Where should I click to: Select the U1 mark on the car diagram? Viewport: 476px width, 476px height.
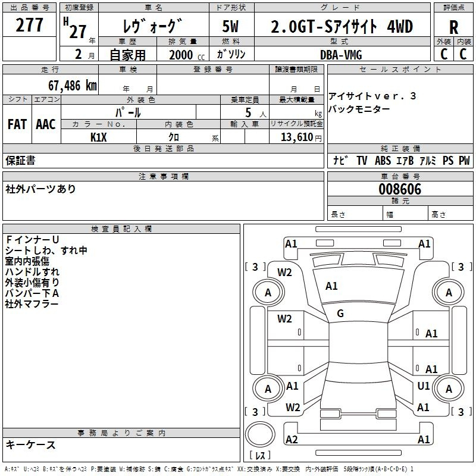pyautogui.click(x=424, y=386)
